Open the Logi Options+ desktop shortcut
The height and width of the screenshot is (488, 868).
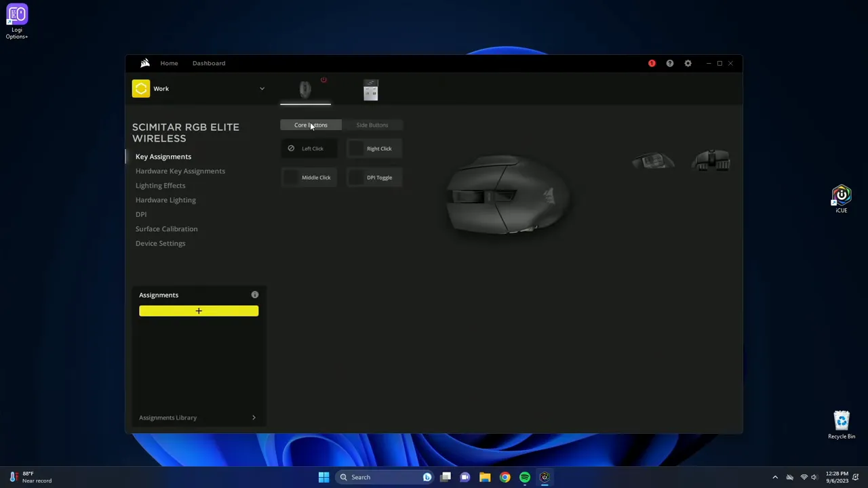click(17, 22)
